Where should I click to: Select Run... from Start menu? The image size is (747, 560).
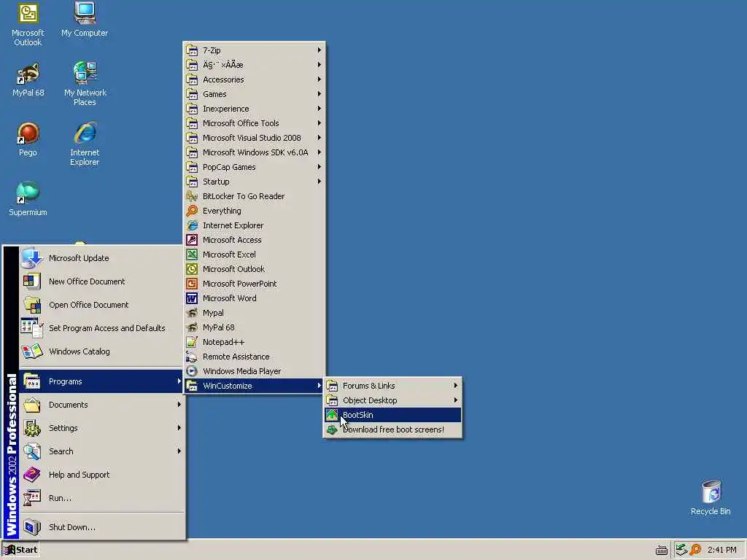point(101,498)
